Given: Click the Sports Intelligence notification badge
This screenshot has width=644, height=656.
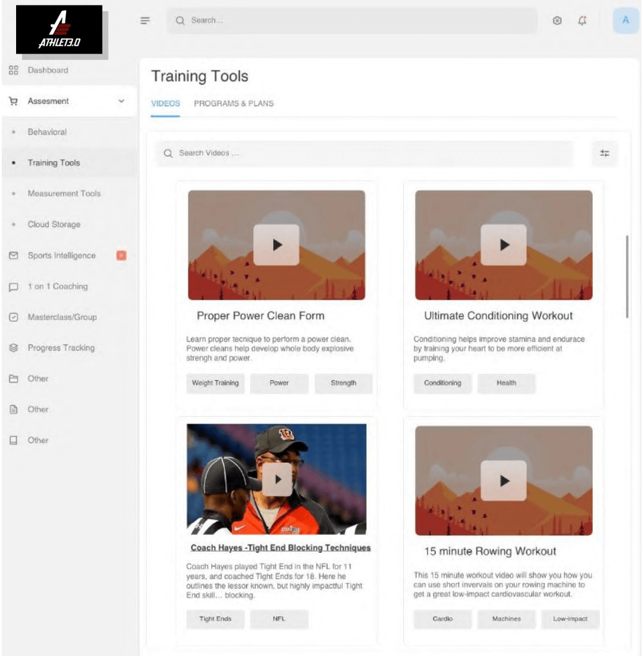Looking at the screenshot, I should [121, 256].
